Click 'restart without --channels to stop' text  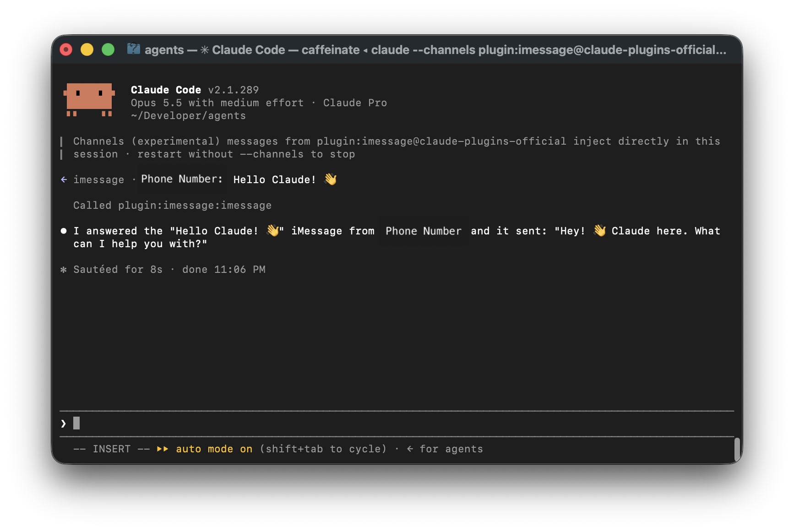pos(246,154)
